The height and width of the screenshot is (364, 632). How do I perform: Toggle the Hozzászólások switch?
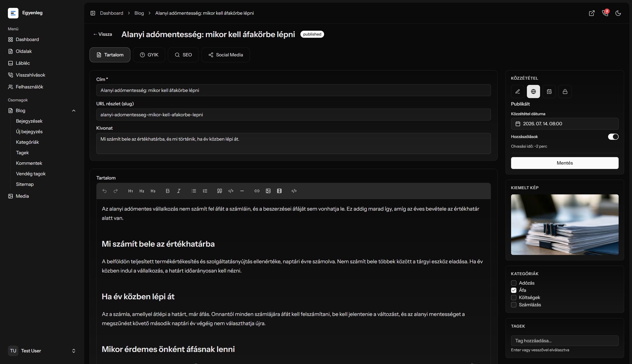(613, 137)
